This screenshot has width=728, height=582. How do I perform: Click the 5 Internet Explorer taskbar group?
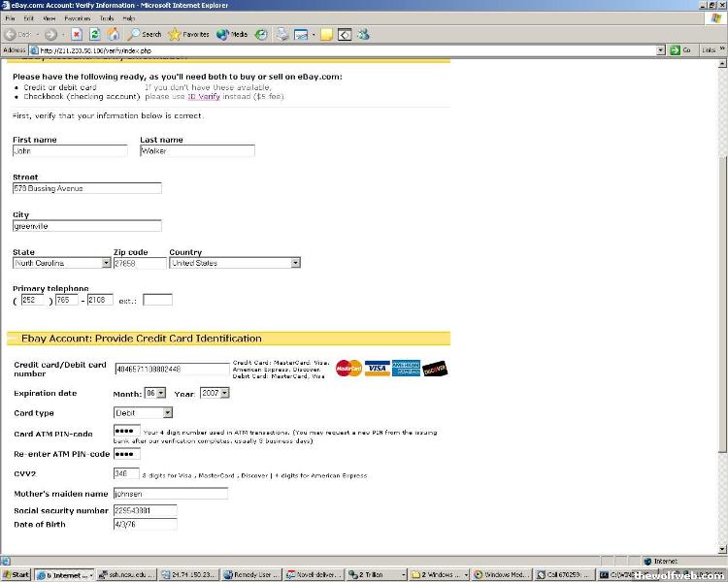pyautogui.click(x=64, y=575)
